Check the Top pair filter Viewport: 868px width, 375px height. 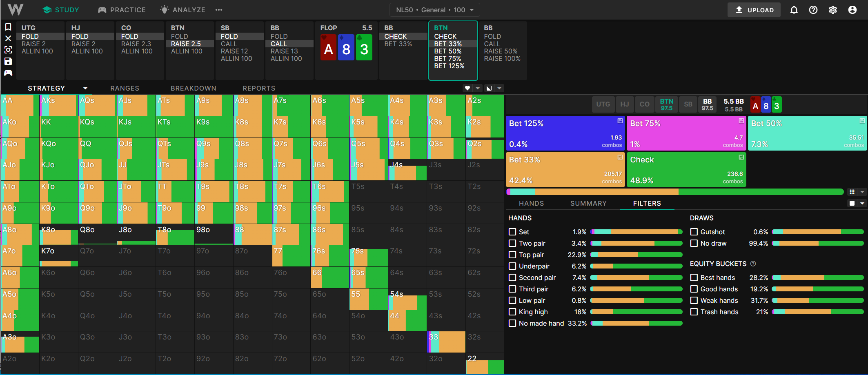pos(512,255)
